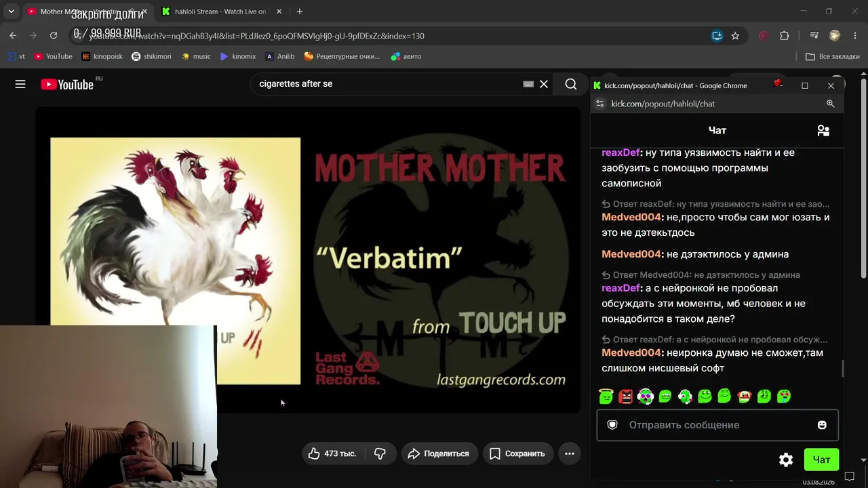Run the YouTube search magnifier button
This screenshot has height=488, width=868.
571,84
